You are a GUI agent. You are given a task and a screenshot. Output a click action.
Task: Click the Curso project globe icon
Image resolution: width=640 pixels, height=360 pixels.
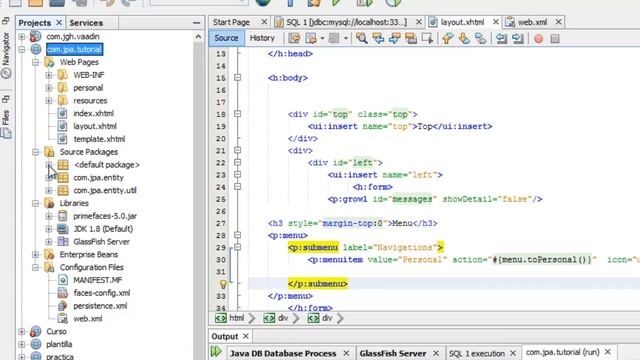(x=36, y=331)
